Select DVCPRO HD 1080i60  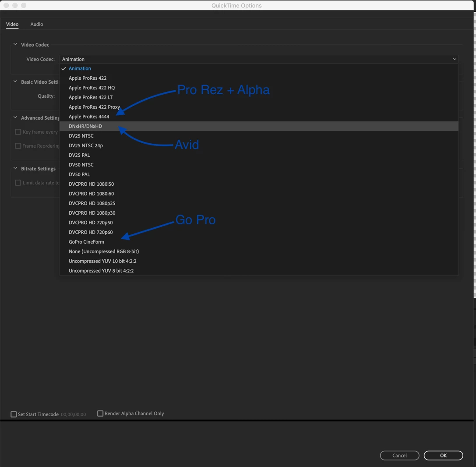(x=259, y=194)
